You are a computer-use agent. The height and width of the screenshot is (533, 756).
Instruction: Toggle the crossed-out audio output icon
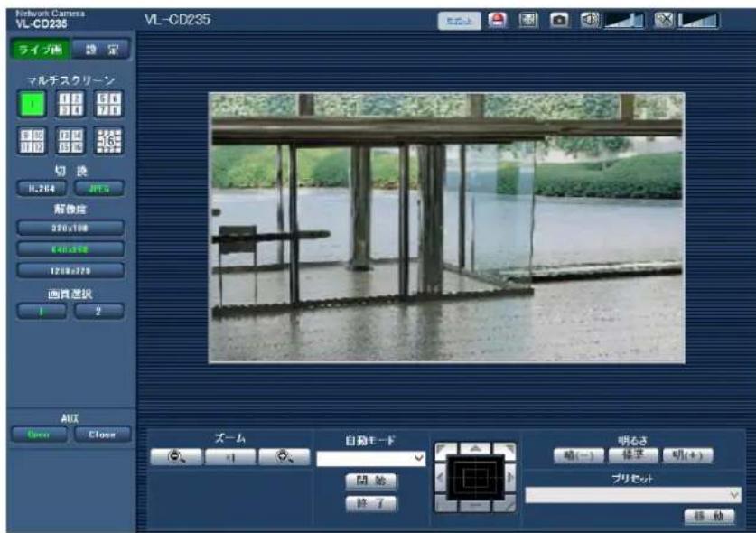point(664,21)
